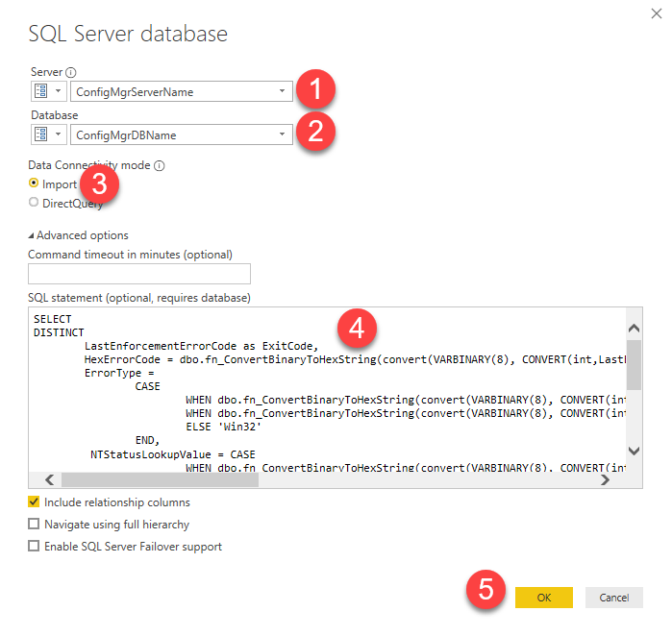Click the 'NTStatusLookupValue = CASE' line
Screen dimensions: 672x636
pyautogui.click(x=172, y=454)
